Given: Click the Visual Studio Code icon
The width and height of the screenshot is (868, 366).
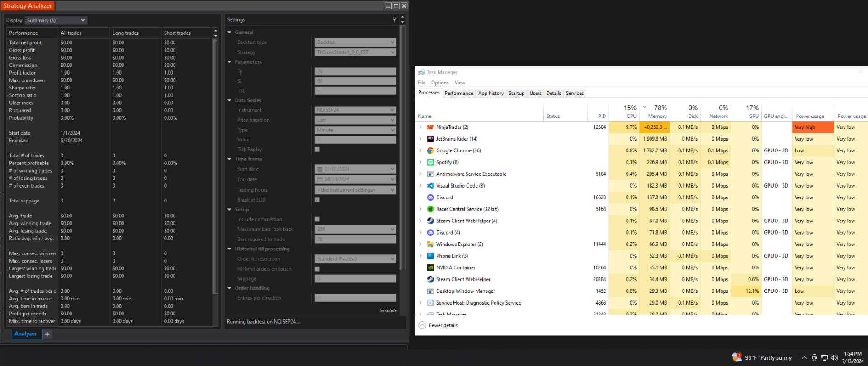Looking at the screenshot, I should tap(430, 186).
